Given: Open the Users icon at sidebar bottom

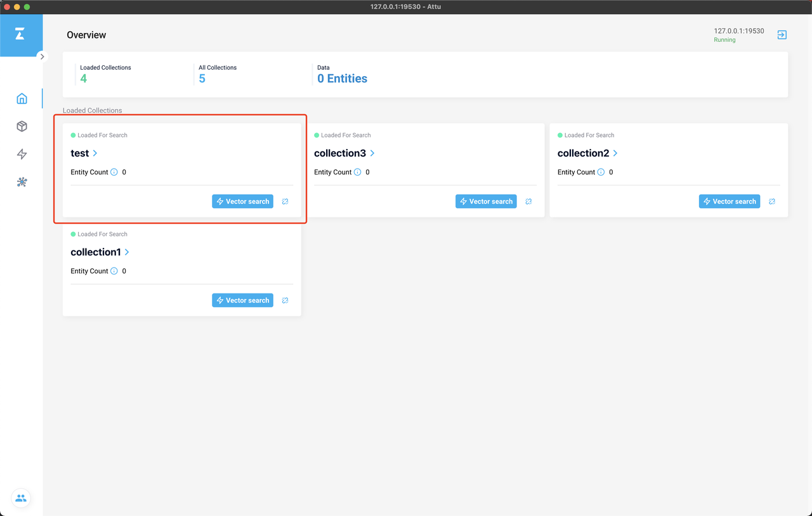Looking at the screenshot, I should [21, 498].
